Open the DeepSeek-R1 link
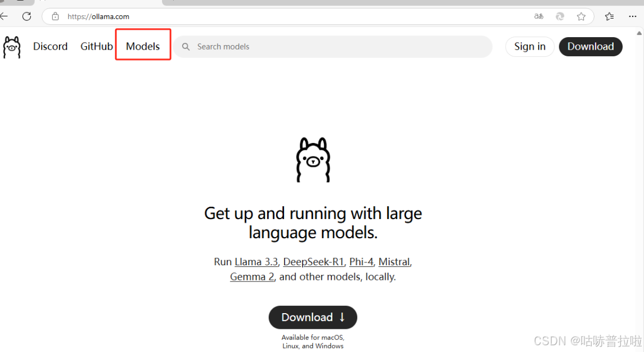The height and width of the screenshot is (352, 644). pyautogui.click(x=313, y=262)
